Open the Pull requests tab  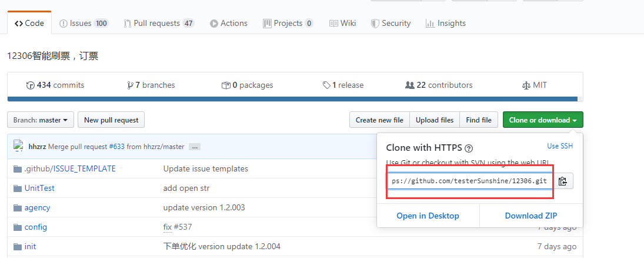coord(159,23)
